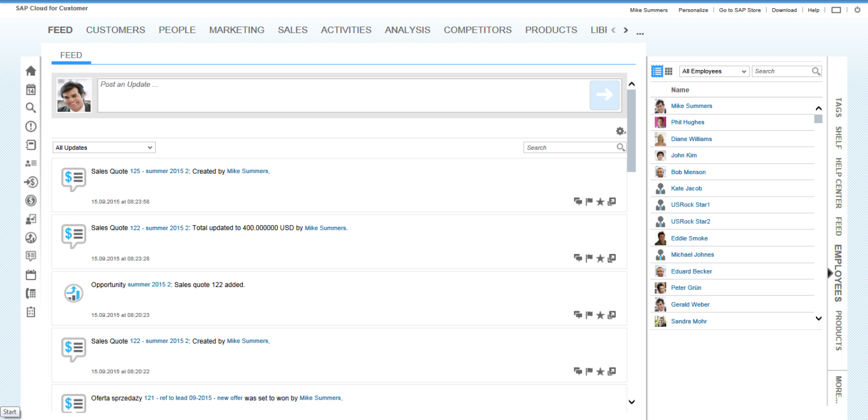Switch employees panel to grid view
The image size is (868, 420).
click(668, 71)
